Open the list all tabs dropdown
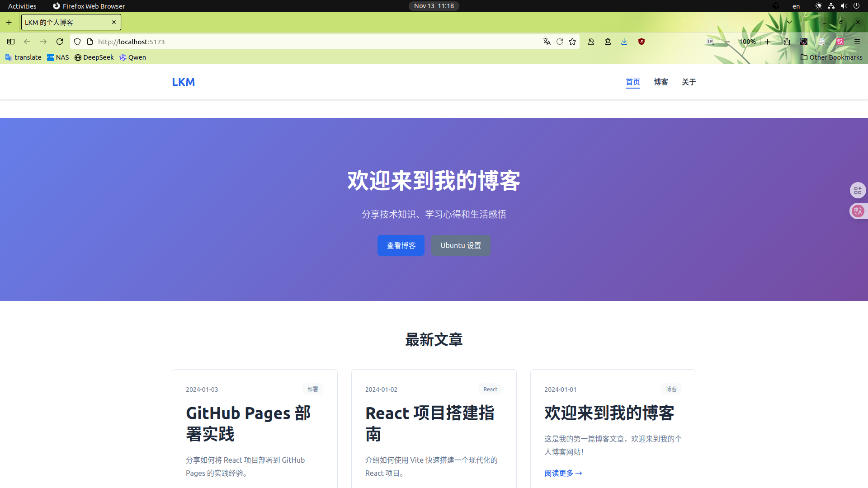868x488 pixels. pyautogui.click(x=790, y=22)
